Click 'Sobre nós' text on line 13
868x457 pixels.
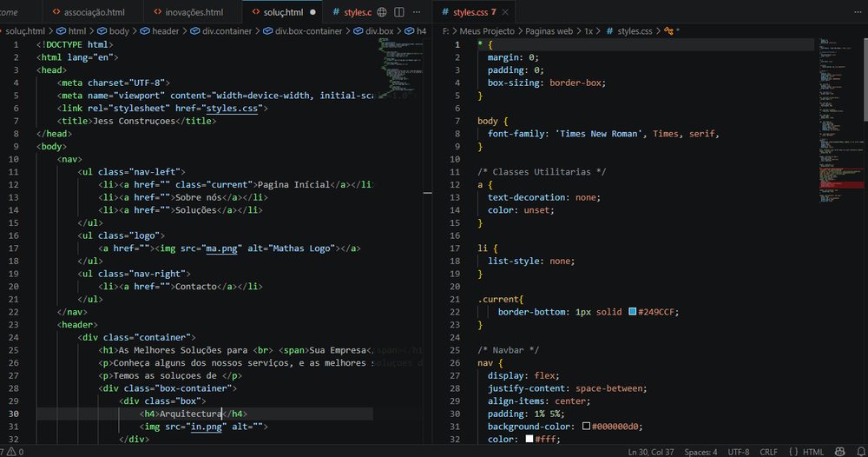click(198, 197)
